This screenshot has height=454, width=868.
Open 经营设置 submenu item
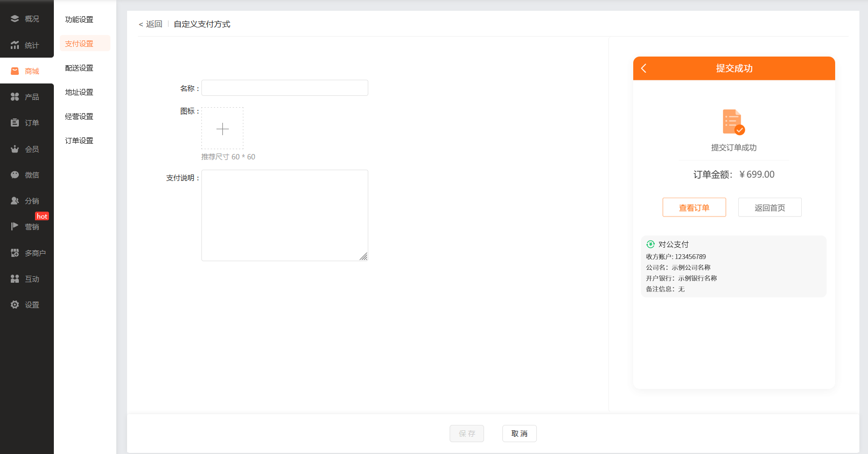click(x=79, y=116)
